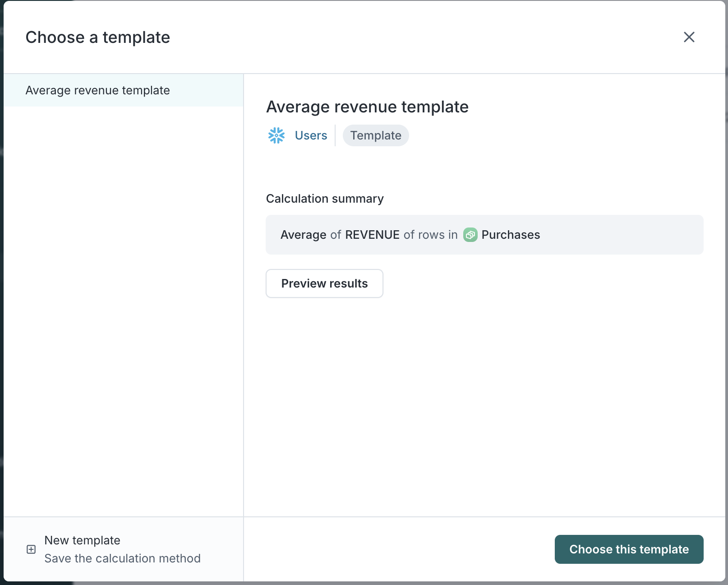Confirm with Choose this template
728x585 pixels.
(x=629, y=549)
